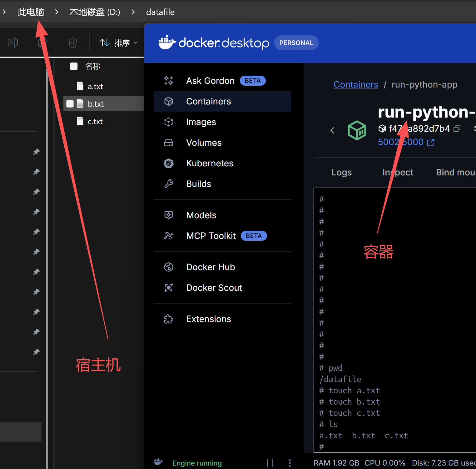
Task: Open Ask Gordon in Docker sidebar
Action: [x=222, y=81]
